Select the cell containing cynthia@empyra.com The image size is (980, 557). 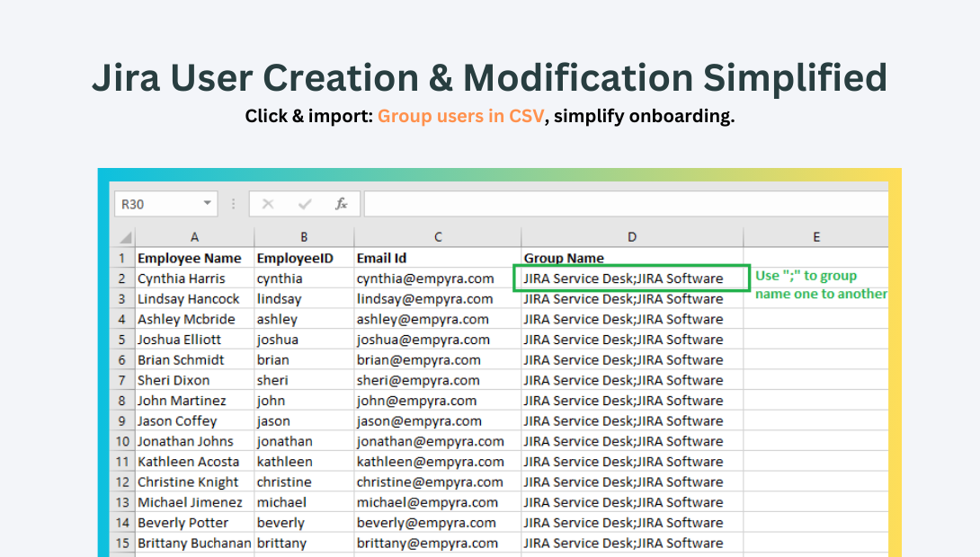point(438,278)
